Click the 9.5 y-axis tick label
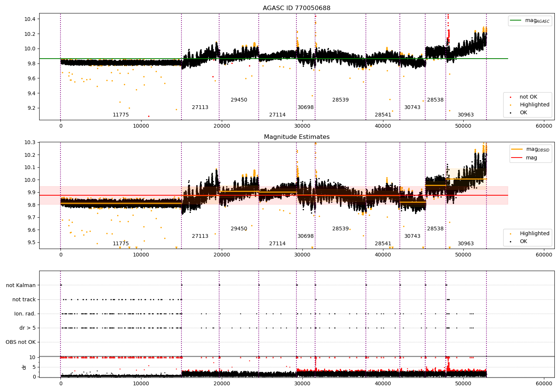This screenshot has height=392, width=560. point(31,243)
